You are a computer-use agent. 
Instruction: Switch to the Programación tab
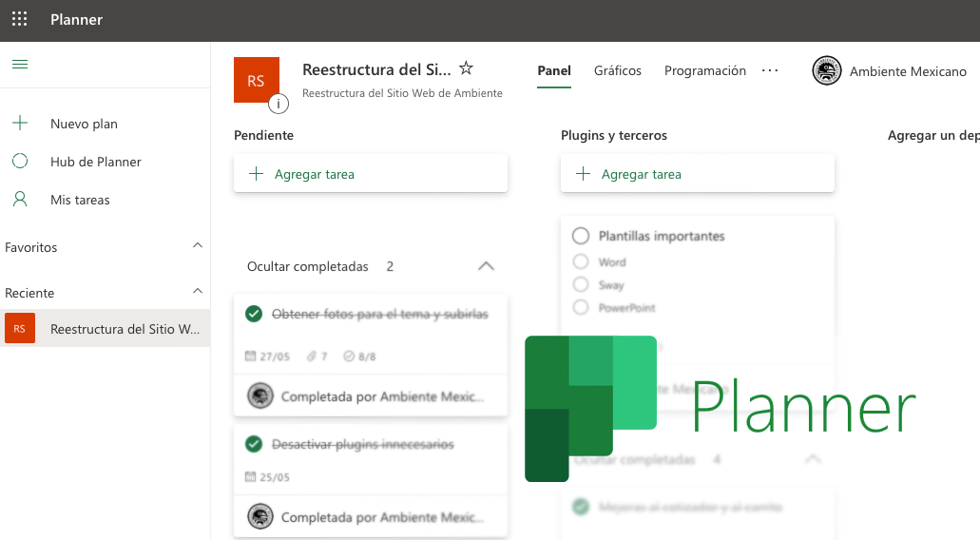(705, 70)
